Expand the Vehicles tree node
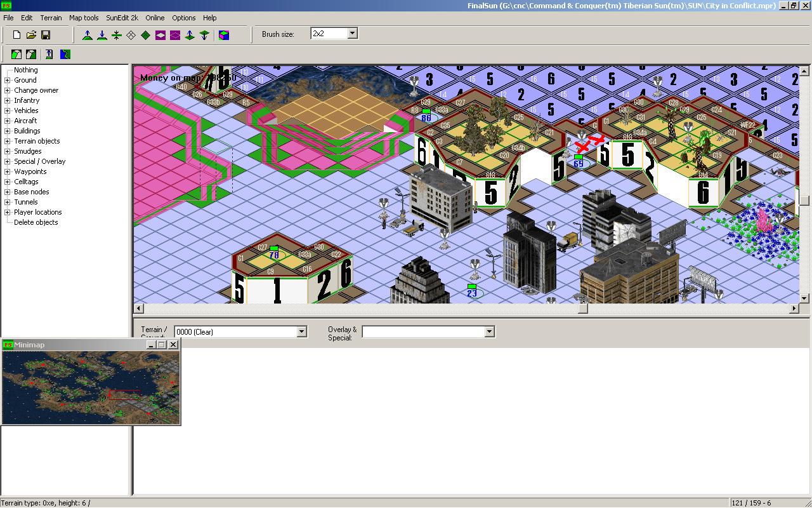The height and width of the screenshot is (508, 812). coord(8,110)
